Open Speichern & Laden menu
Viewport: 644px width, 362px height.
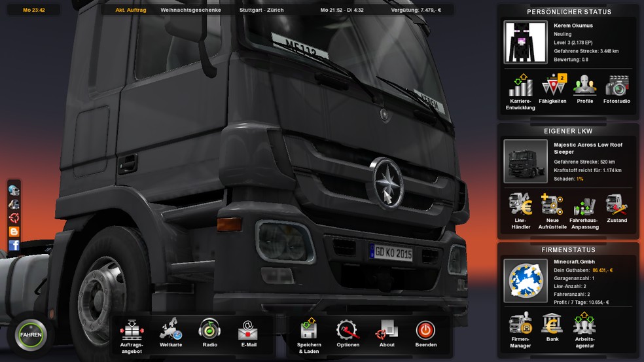tap(309, 330)
